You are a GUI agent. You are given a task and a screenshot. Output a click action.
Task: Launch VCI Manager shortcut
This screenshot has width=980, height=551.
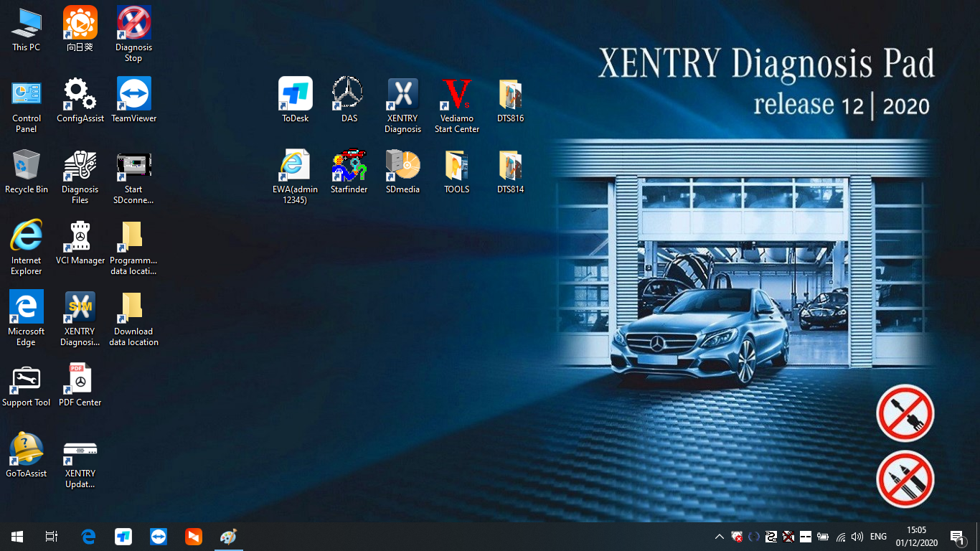click(x=80, y=242)
